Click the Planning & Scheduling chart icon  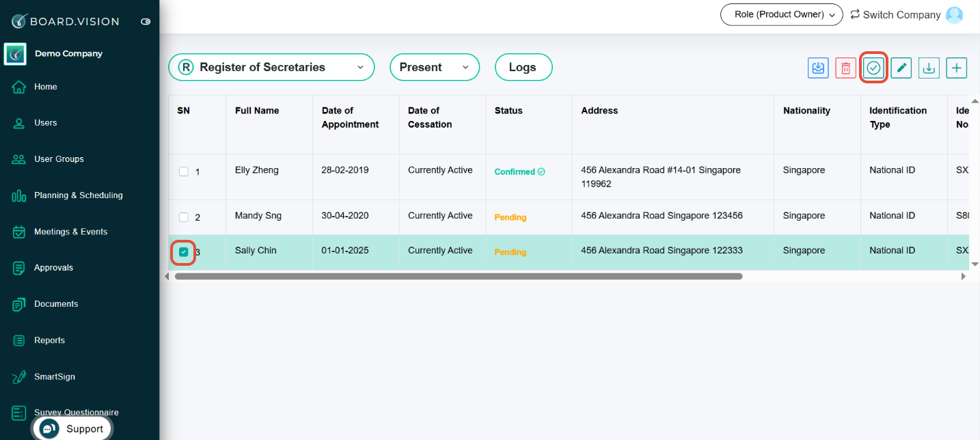click(19, 196)
